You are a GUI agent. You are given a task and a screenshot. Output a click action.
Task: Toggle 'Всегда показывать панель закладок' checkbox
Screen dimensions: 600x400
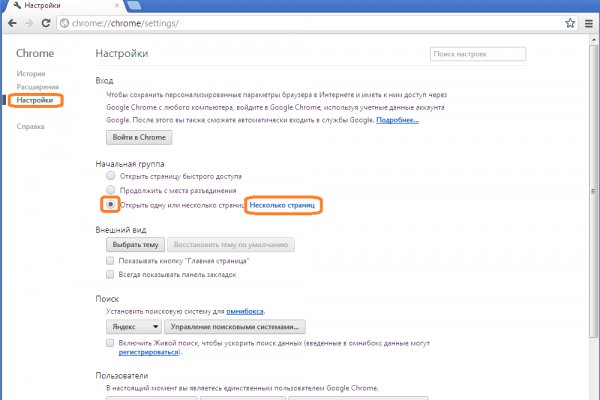(111, 274)
